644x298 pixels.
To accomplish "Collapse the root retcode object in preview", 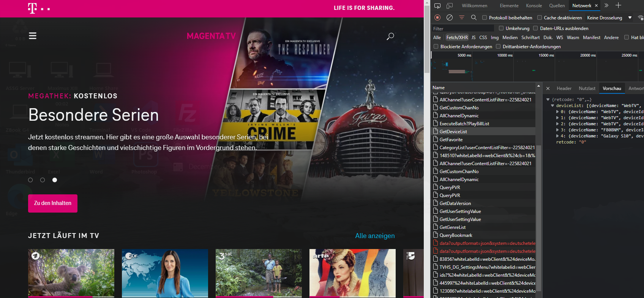I will [x=548, y=99].
